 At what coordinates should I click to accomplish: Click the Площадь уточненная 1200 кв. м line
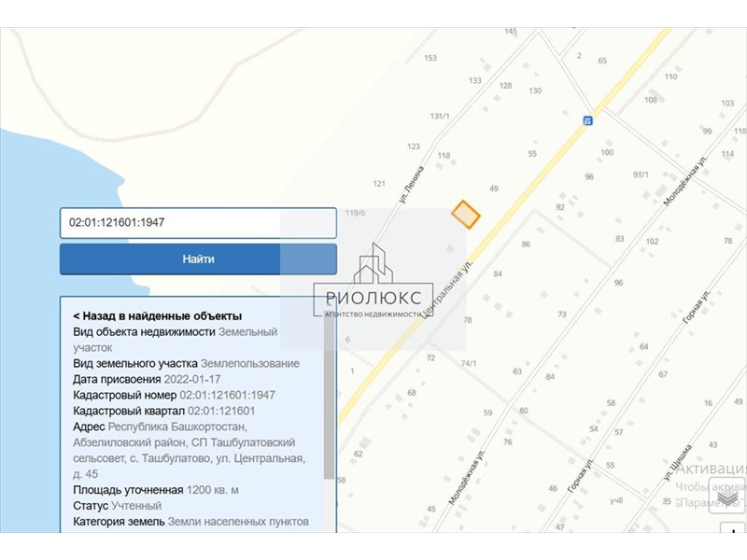(156, 490)
